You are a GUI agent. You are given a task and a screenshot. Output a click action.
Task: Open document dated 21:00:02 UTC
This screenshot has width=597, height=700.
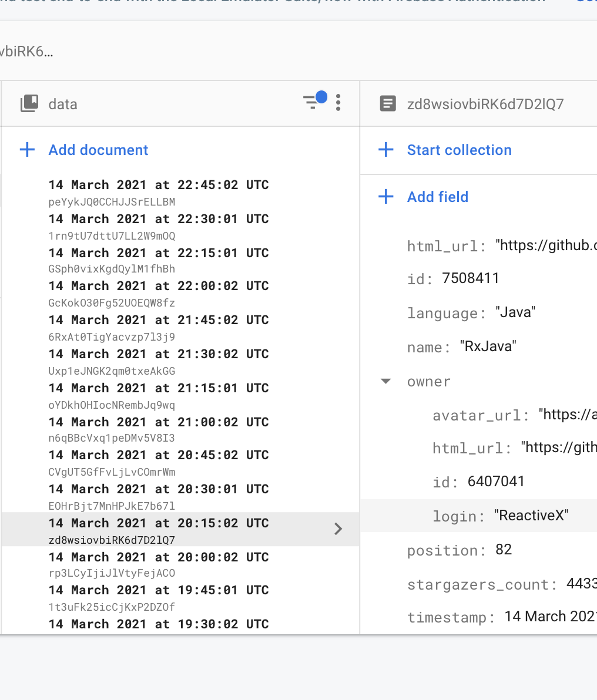click(159, 422)
